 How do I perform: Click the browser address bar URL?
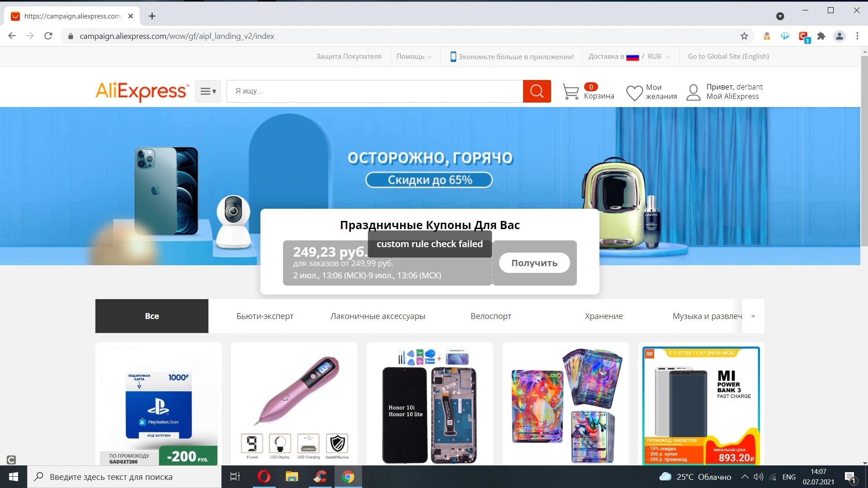[177, 36]
